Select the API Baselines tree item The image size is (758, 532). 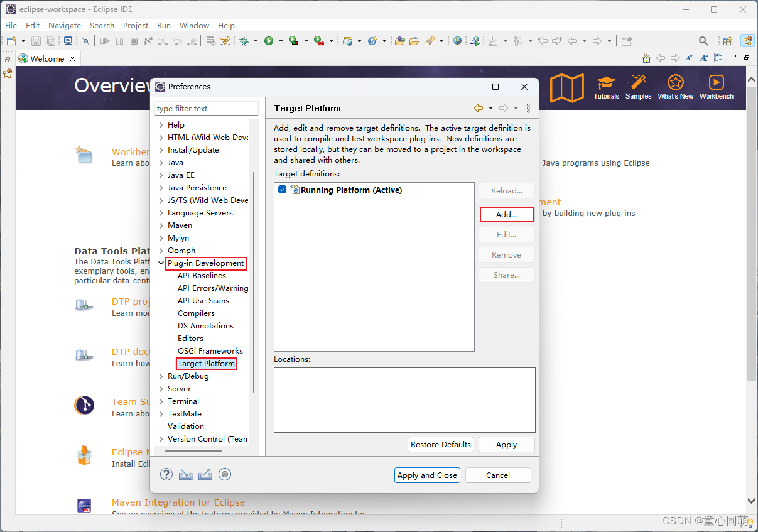[x=202, y=276]
